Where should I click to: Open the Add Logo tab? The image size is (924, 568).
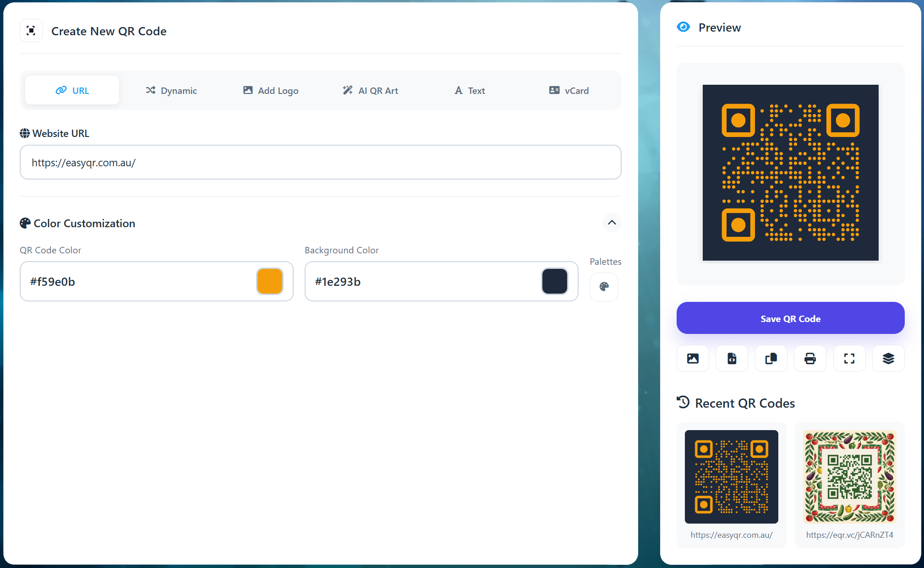(x=270, y=90)
